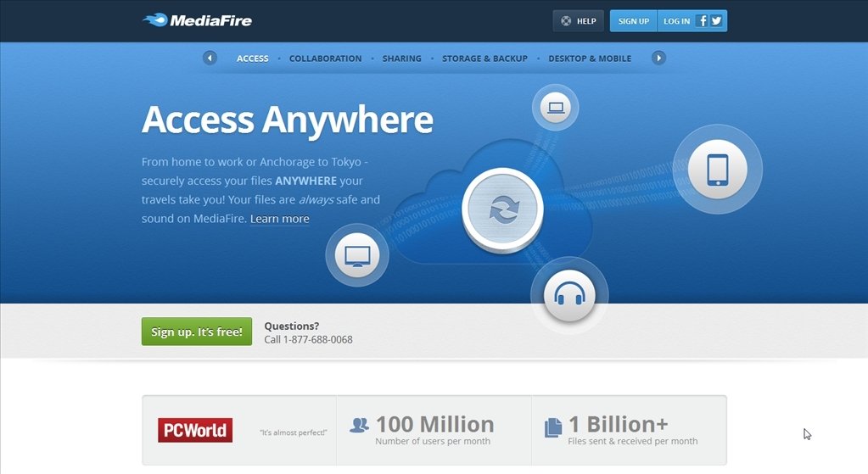Screen dimensions: 868x474
Task: Click the Sign Up button in header
Action: point(633,21)
